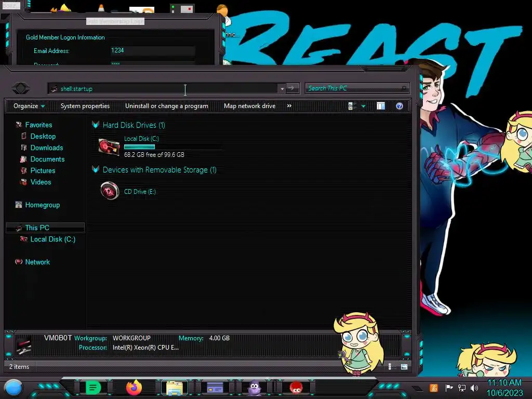Viewport: 532px width, 399px height.
Task: Click the Local Disk (C:) usage bar
Action: (139, 147)
